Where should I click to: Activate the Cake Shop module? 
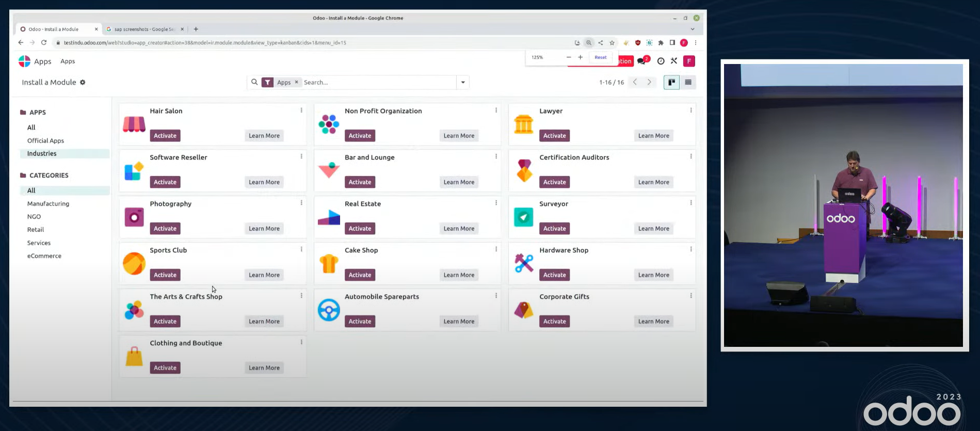360,275
